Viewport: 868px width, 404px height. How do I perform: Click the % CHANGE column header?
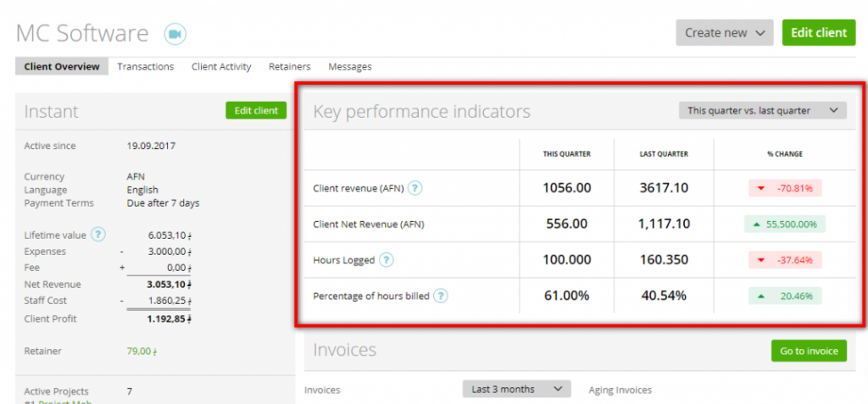pos(784,154)
